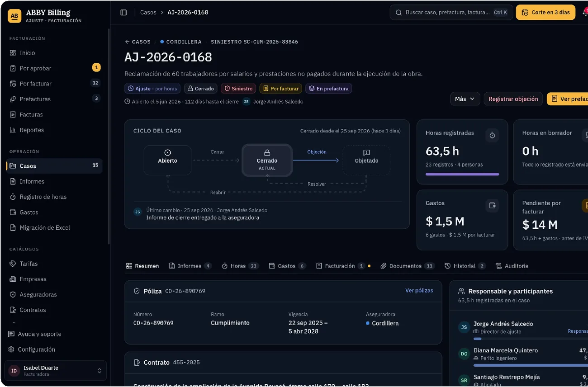Open the Documentos tab
Viewport: 588px width, 387px height.
pos(408,266)
